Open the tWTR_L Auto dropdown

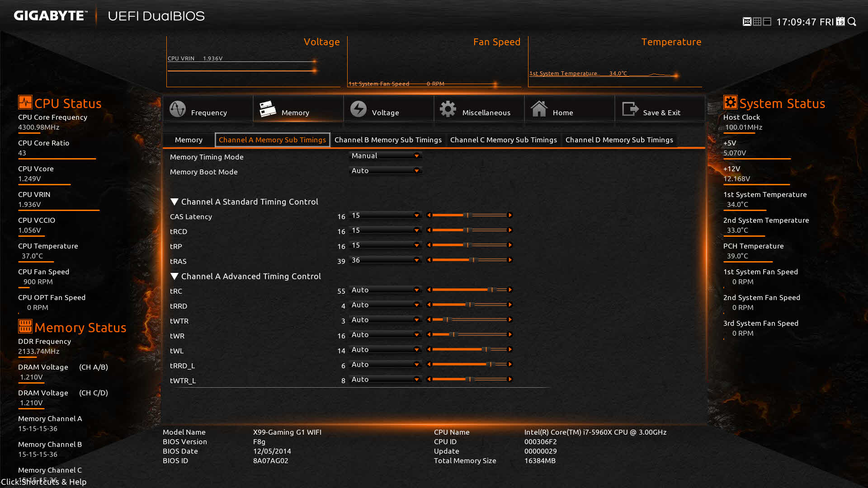[386, 379]
